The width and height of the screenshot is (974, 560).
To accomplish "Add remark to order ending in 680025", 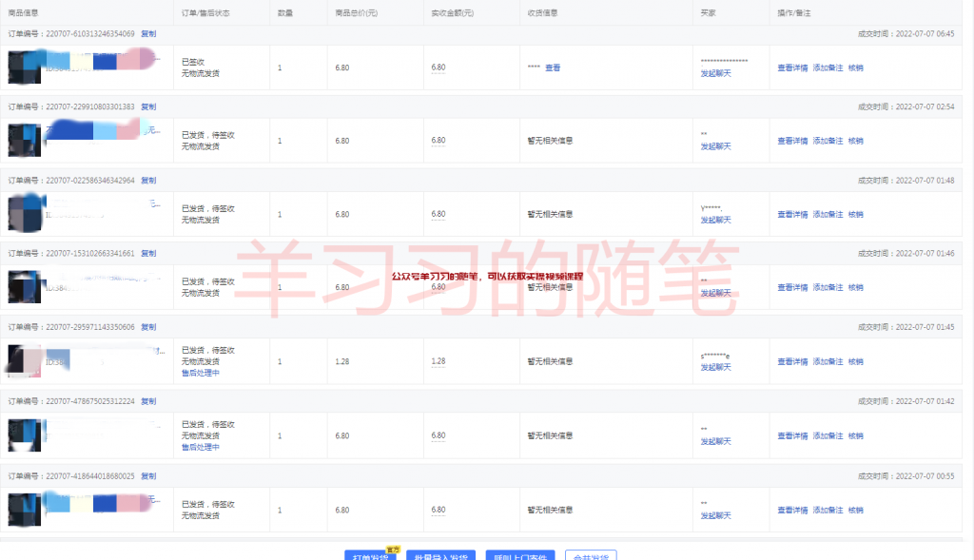I will (828, 510).
